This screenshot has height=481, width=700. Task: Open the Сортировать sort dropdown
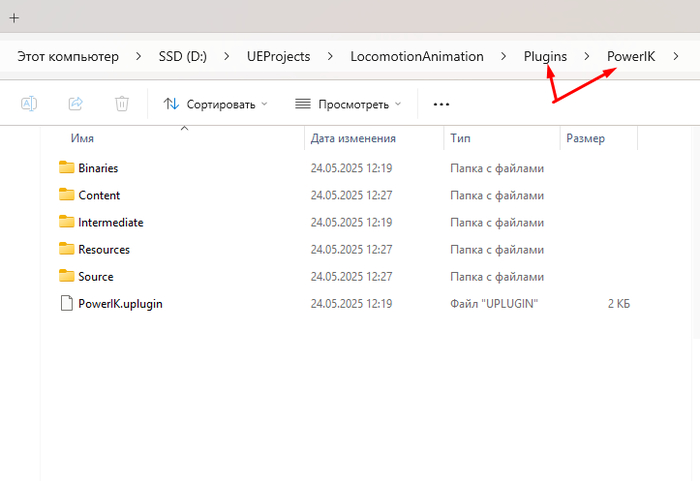click(215, 104)
